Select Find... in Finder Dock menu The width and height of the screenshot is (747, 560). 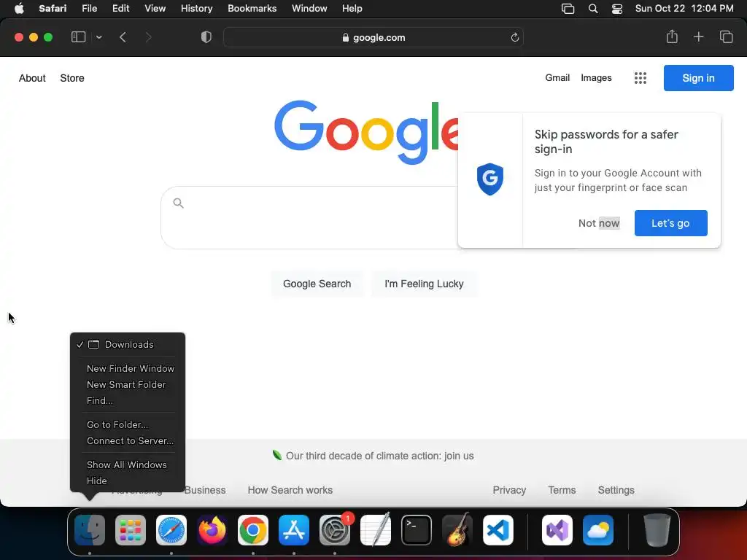[x=128, y=401]
